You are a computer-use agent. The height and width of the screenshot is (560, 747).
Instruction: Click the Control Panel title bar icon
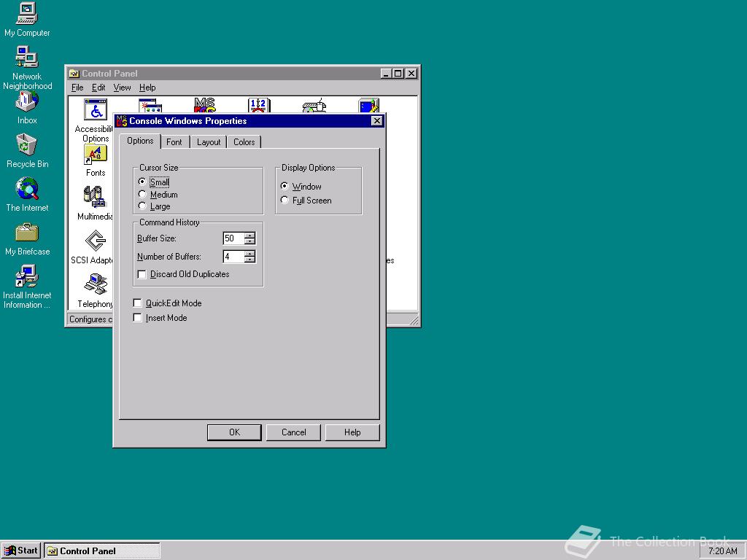pyautogui.click(x=74, y=74)
